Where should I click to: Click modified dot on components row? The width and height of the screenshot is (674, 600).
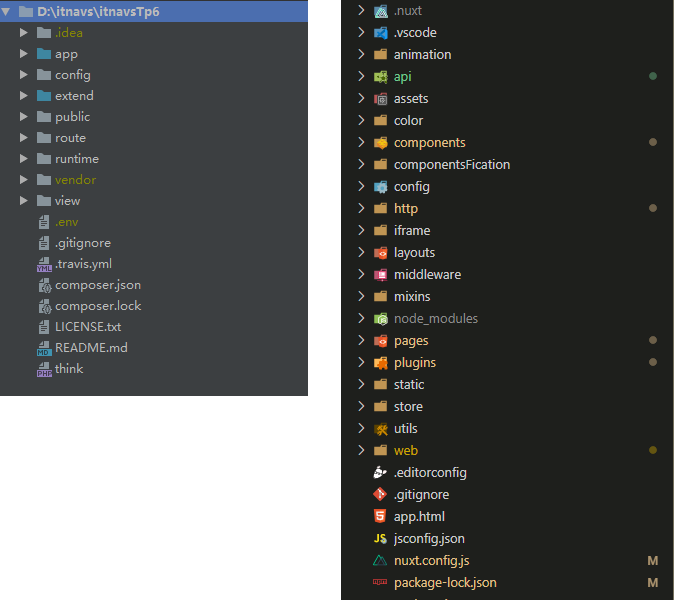pos(653,142)
